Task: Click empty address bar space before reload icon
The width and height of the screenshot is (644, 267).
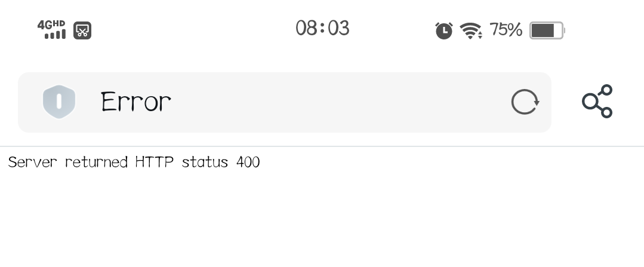Action: click(x=340, y=102)
